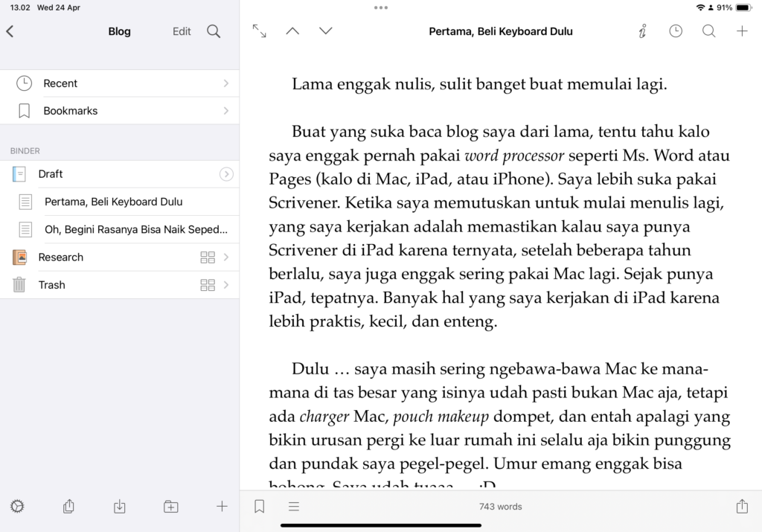Go back using the sidebar back arrow
This screenshot has width=762, height=532.
10,31
